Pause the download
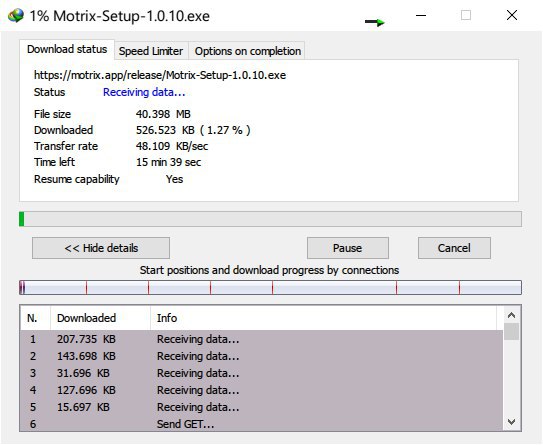The width and height of the screenshot is (543, 445). tap(348, 248)
